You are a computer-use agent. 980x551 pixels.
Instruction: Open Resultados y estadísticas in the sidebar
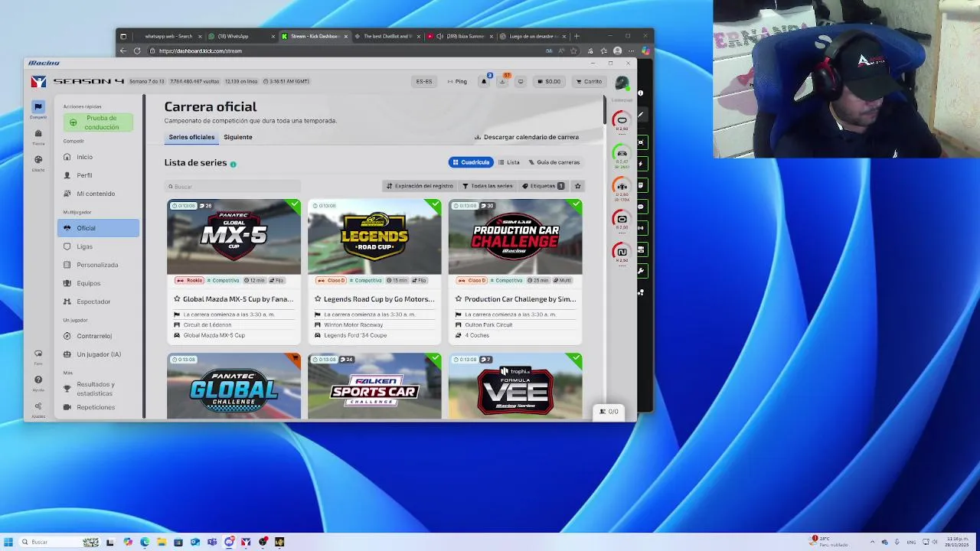pos(98,389)
